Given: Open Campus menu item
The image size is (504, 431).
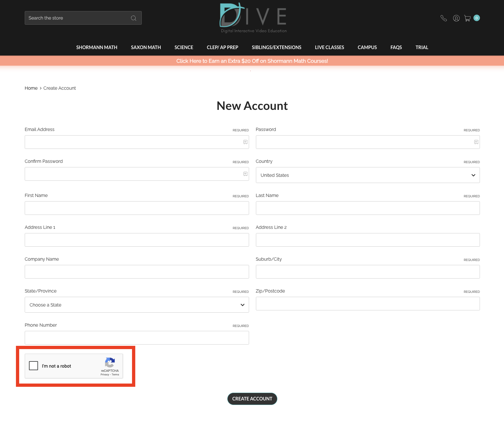Looking at the screenshot, I should click(x=367, y=47).
